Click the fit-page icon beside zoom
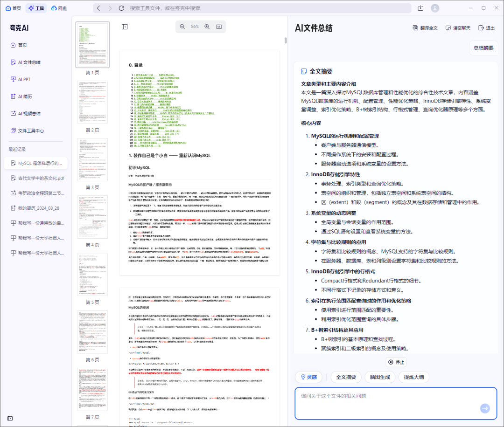The width and height of the screenshot is (504, 427). click(219, 27)
